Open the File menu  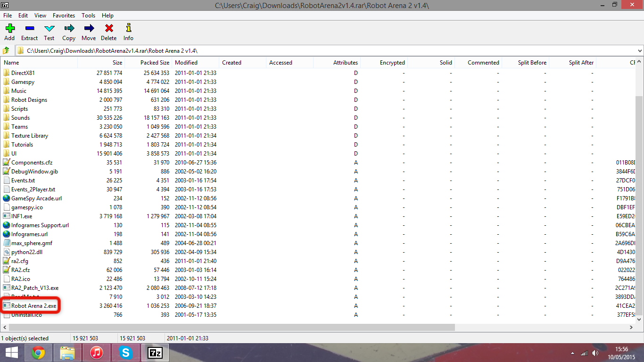(x=8, y=16)
